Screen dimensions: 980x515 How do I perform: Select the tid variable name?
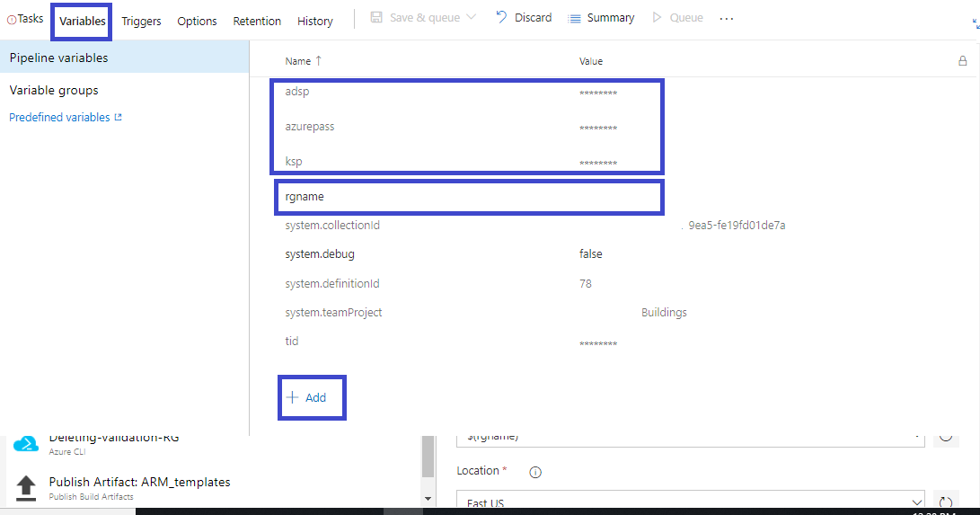point(291,341)
